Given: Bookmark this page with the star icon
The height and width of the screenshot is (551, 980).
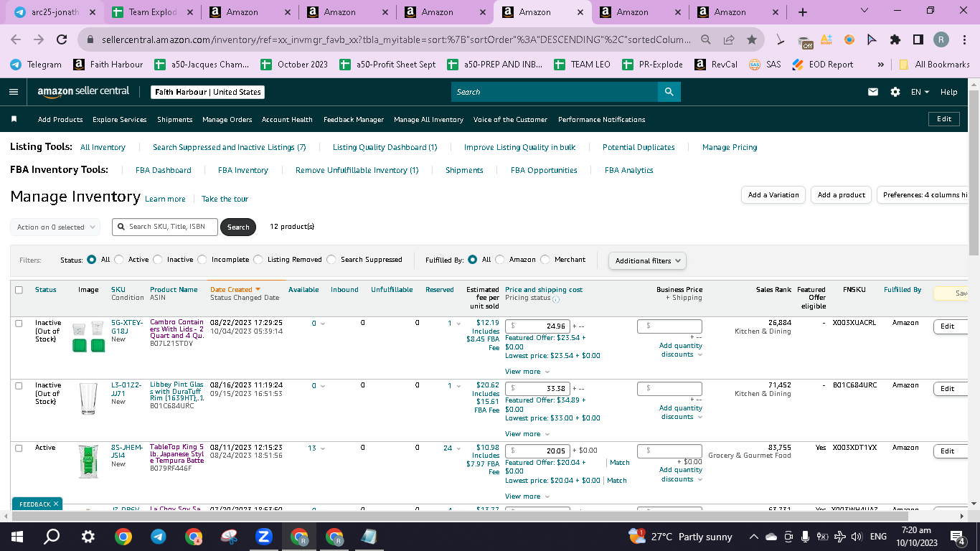Looking at the screenshot, I should click(x=751, y=40).
